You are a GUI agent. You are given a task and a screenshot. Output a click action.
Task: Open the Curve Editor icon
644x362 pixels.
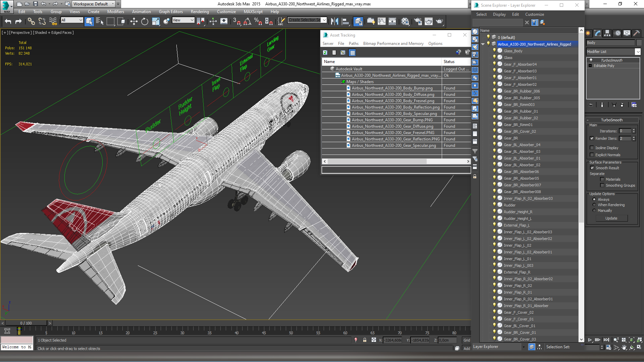pos(382,21)
